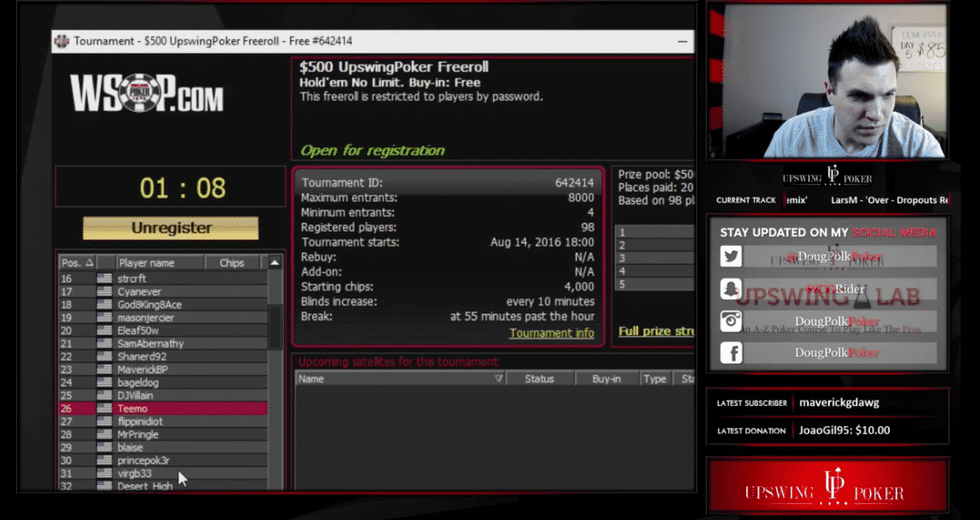Click the Instagram icon in social panel
This screenshot has height=520, width=980.
(731, 321)
